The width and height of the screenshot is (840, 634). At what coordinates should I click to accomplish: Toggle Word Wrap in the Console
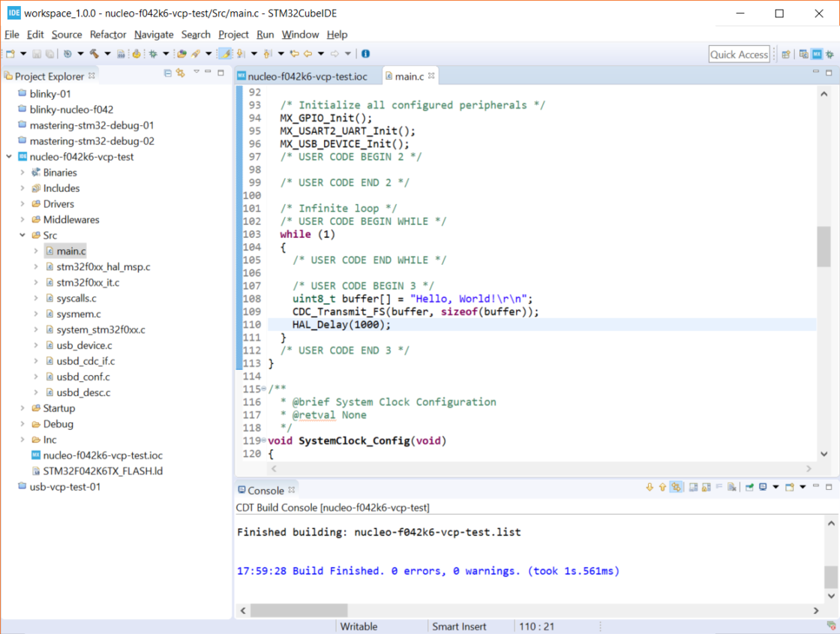click(719, 487)
